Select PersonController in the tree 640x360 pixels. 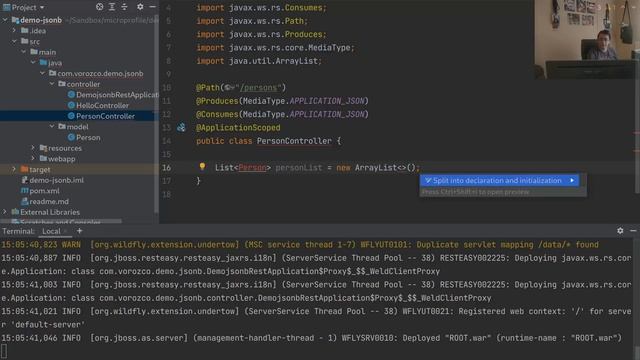105,116
